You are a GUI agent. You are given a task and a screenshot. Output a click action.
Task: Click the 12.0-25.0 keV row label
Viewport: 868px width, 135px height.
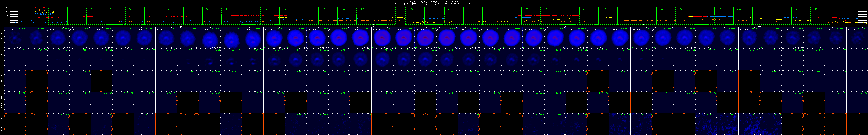pos(2,81)
